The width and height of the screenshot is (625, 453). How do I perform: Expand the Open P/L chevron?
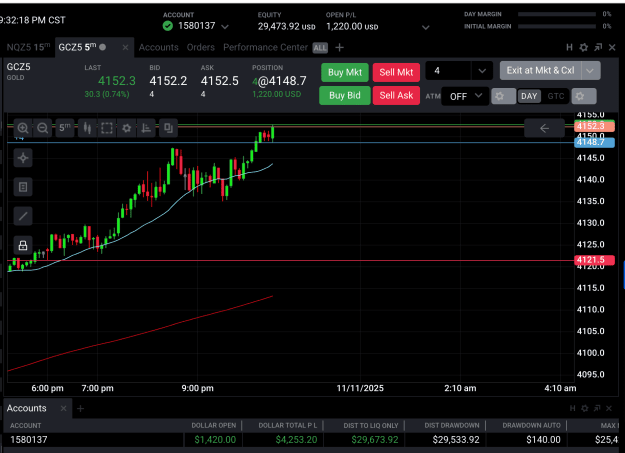(426, 27)
